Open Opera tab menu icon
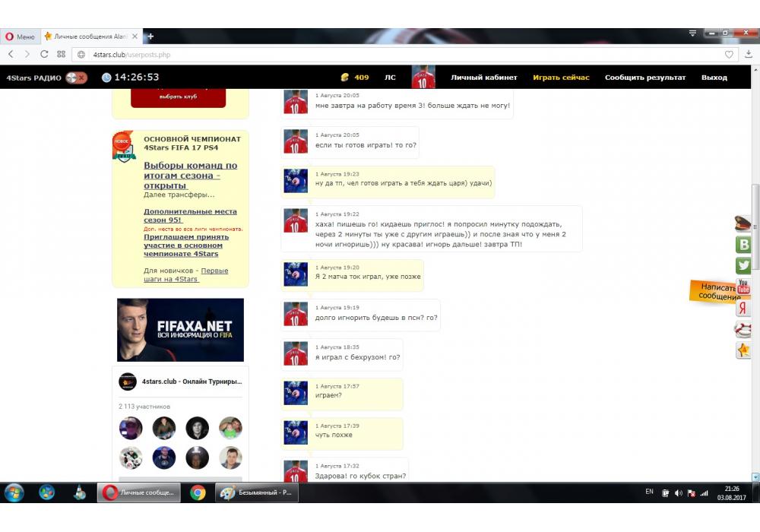The width and height of the screenshot is (760, 532). [692, 33]
